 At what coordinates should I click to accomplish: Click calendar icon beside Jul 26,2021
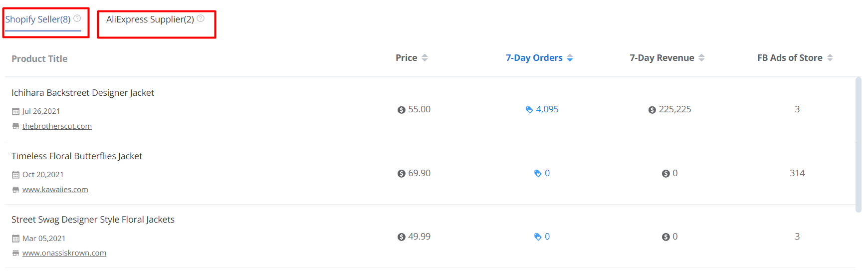click(x=15, y=111)
